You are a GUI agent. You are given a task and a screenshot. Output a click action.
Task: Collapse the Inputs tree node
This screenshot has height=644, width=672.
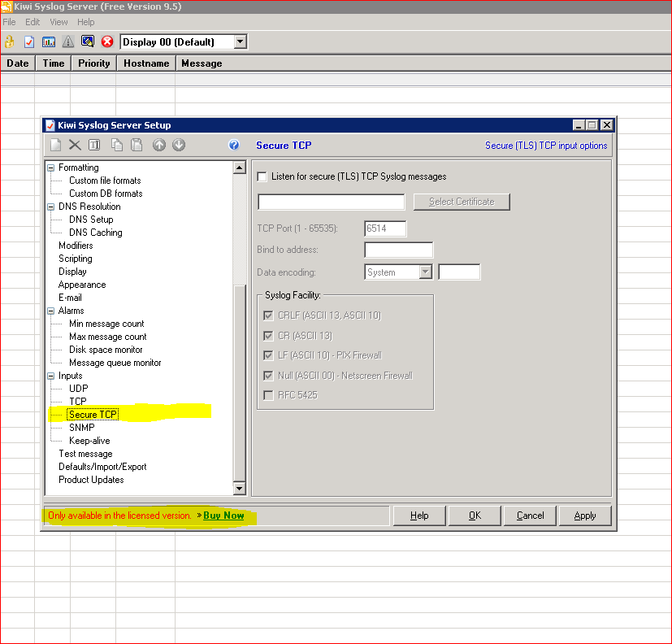(50, 376)
